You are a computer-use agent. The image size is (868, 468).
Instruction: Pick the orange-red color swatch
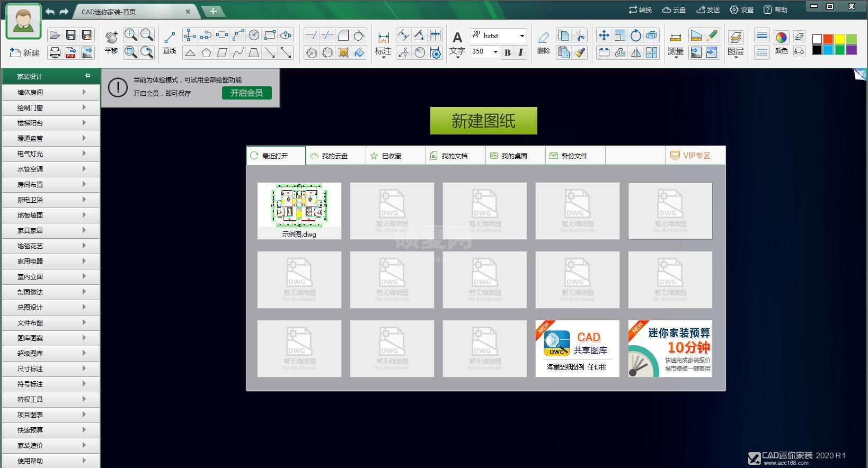click(828, 39)
